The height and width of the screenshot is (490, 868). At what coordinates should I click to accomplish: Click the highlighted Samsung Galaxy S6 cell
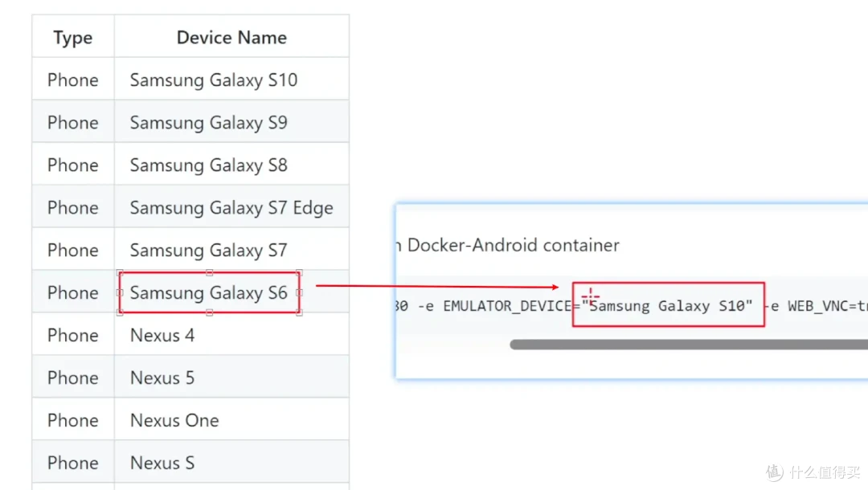point(209,292)
